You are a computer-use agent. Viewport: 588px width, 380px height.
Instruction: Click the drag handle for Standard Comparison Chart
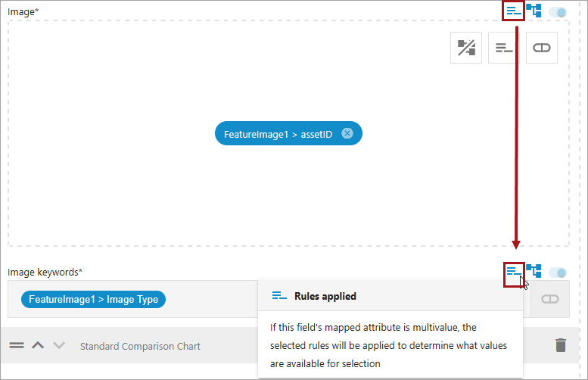pos(17,345)
